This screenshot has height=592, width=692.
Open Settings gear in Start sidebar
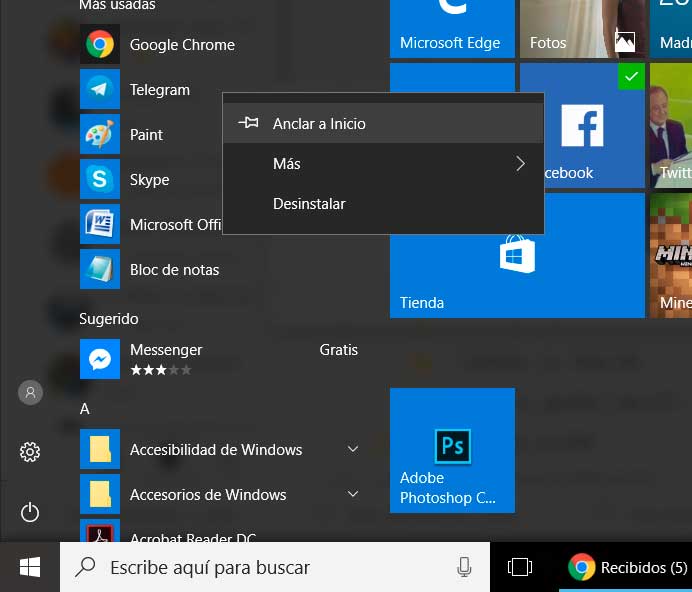[30, 452]
